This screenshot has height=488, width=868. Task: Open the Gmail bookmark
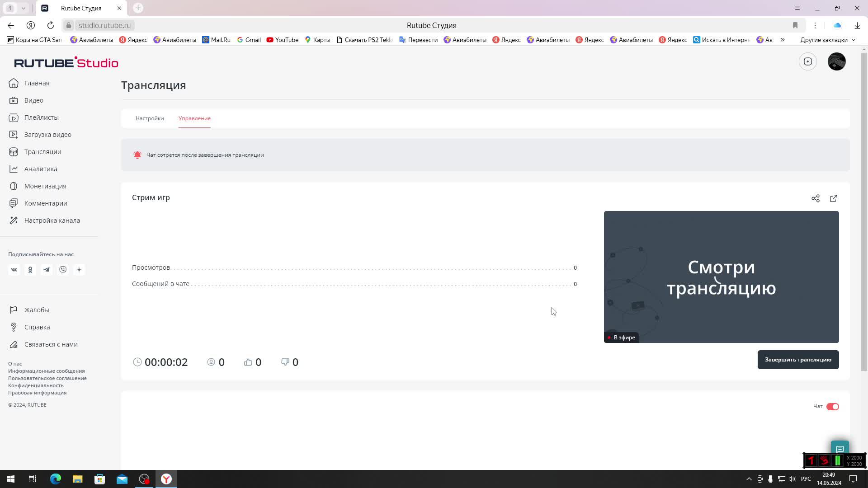coord(249,40)
